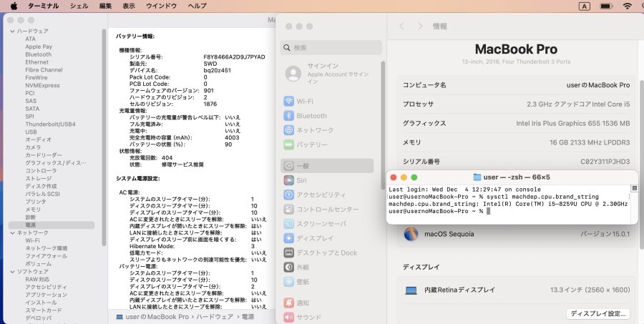Click the scrollbar in System Information sidebar
Viewport: 644px width, 324px height.
pyautogui.click(x=104, y=137)
